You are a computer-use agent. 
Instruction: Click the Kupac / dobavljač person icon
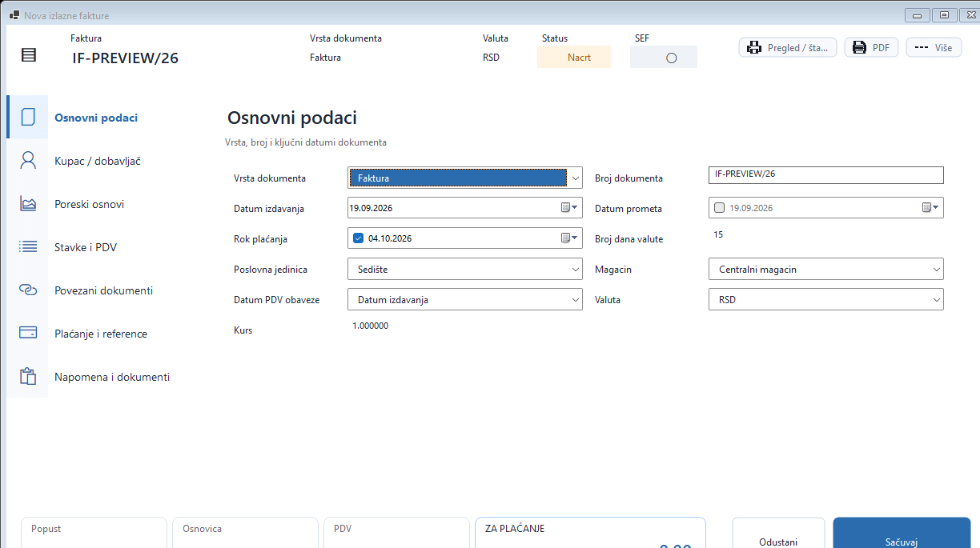pyautogui.click(x=28, y=161)
